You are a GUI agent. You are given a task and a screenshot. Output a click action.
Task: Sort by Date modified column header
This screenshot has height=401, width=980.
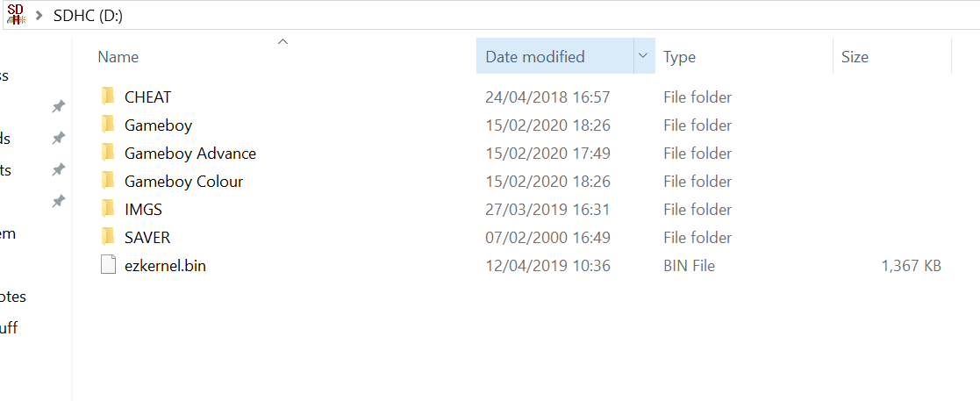535,57
